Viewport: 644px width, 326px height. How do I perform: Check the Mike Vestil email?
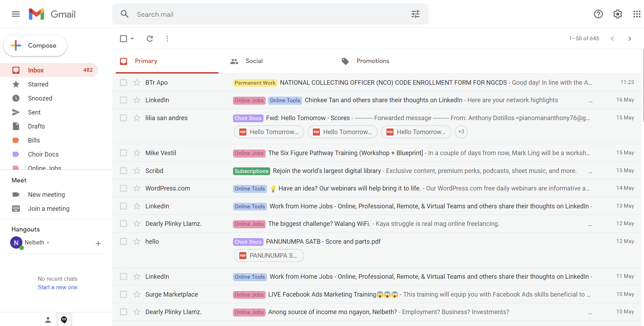tap(123, 153)
